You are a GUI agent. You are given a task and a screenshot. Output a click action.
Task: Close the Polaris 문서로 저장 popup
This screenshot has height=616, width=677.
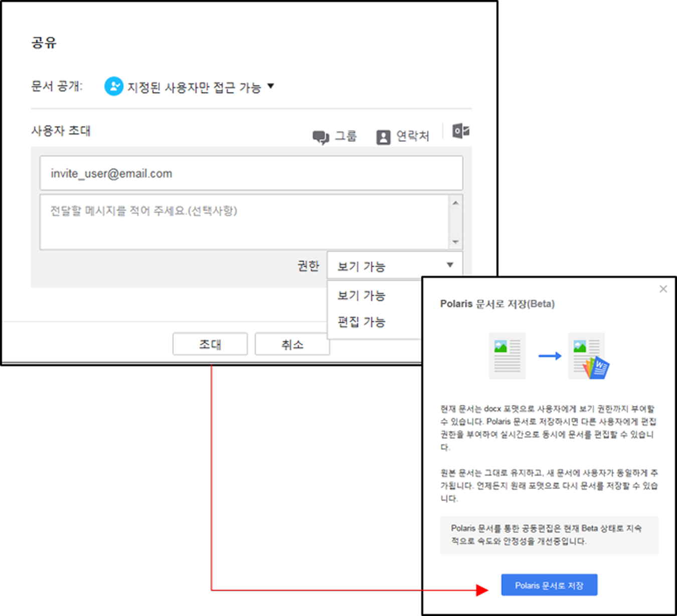[663, 289]
